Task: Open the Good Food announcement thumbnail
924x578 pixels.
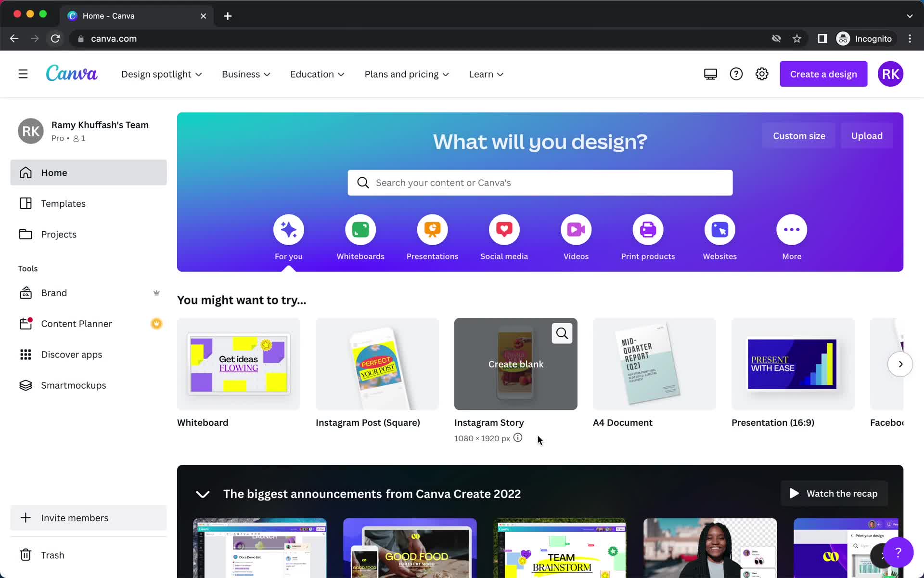Action: [410, 548]
